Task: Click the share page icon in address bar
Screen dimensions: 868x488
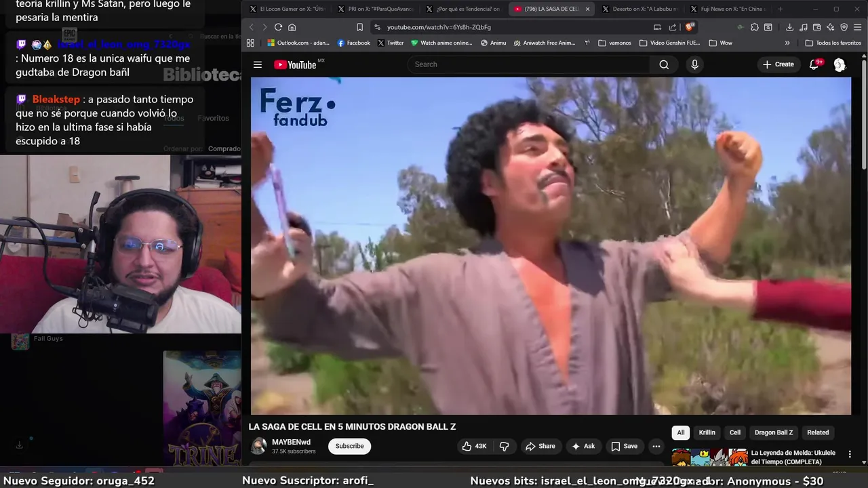Action: [673, 27]
